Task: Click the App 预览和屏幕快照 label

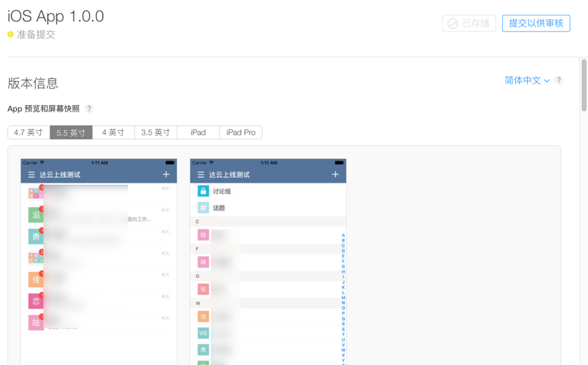Action: [x=43, y=109]
